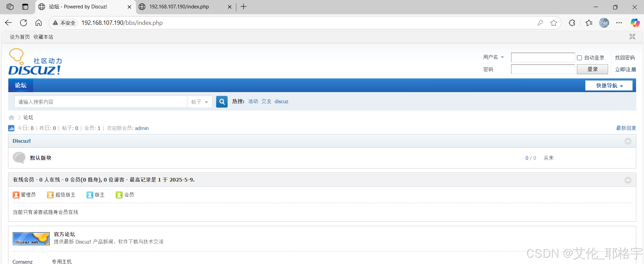Open the Discuz.net banner image
The image size is (644, 264).
[x=31, y=239]
